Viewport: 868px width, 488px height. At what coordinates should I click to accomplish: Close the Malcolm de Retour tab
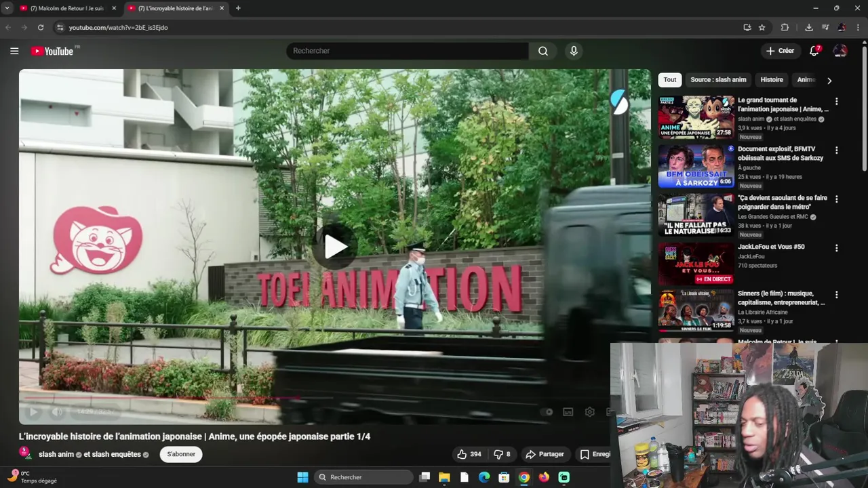click(x=113, y=8)
